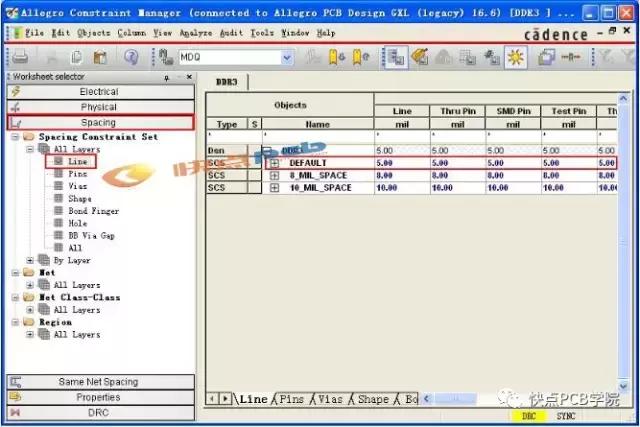
Task: Expand the 10_MIL_SPACE row
Action: (274, 188)
